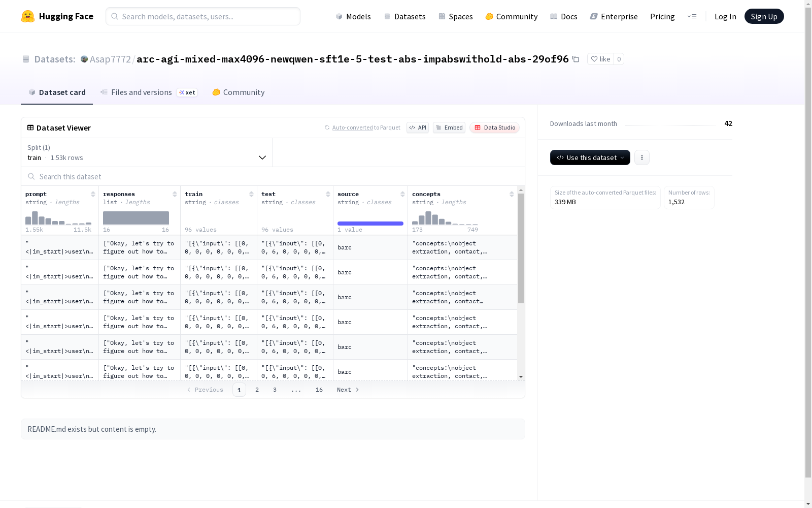Open Community in the top navbar

click(x=512, y=16)
